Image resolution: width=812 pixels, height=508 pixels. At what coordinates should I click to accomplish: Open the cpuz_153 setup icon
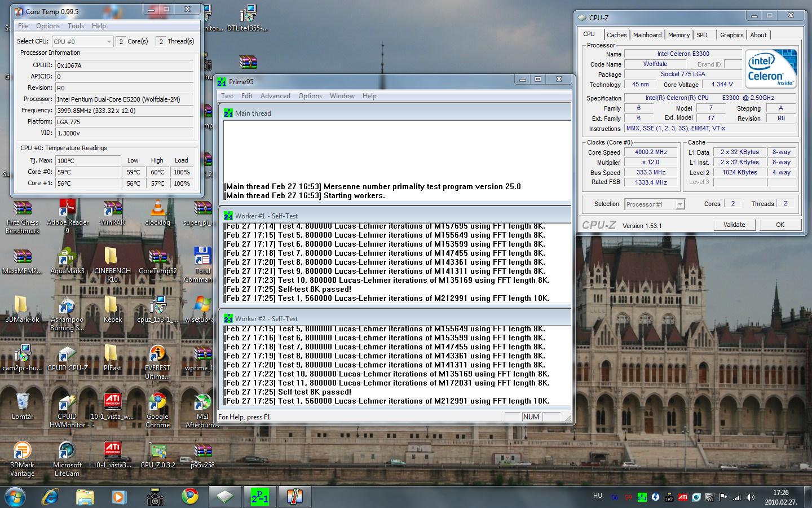[157, 310]
